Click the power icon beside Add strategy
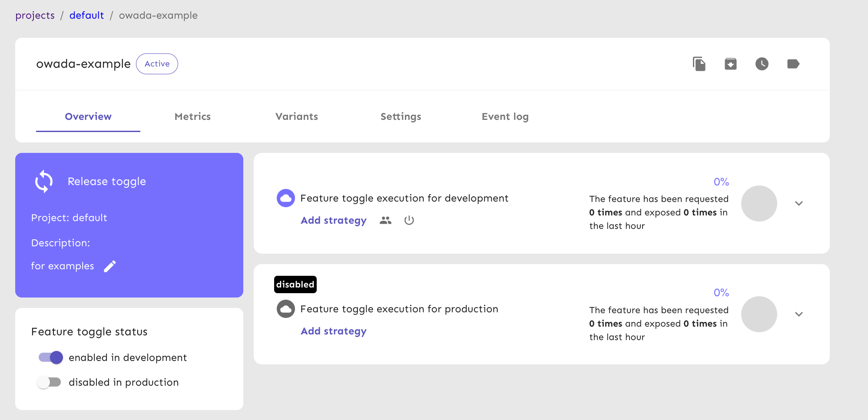 (x=409, y=221)
